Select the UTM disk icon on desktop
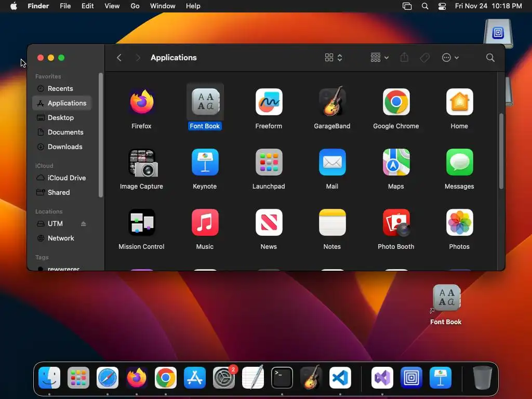 pos(498,33)
